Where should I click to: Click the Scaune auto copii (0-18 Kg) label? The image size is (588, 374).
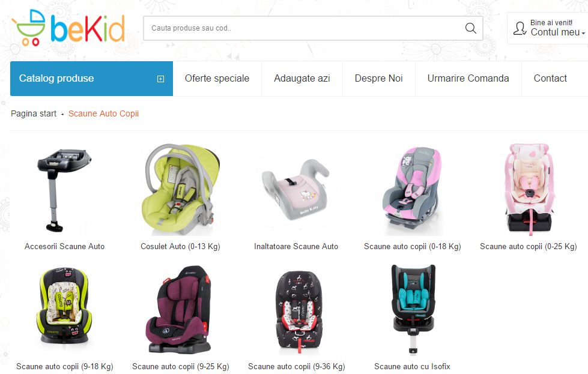point(412,247)
